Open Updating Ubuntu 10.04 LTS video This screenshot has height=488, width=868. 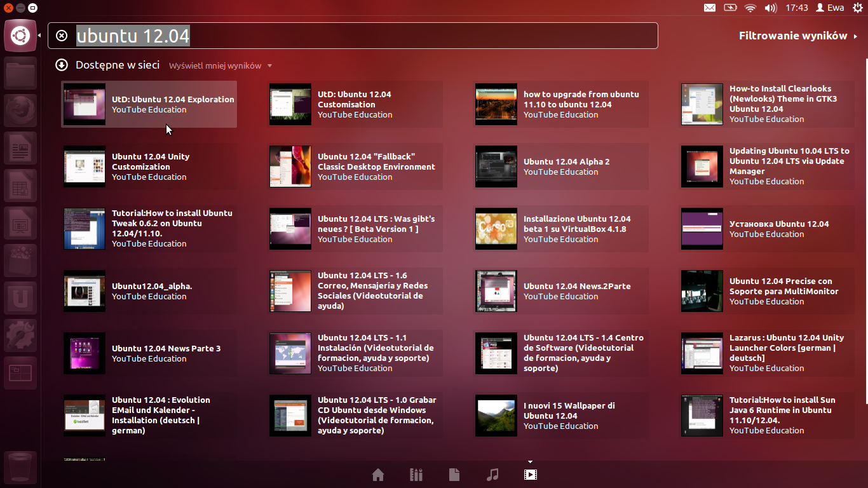[x=767, y=166]
